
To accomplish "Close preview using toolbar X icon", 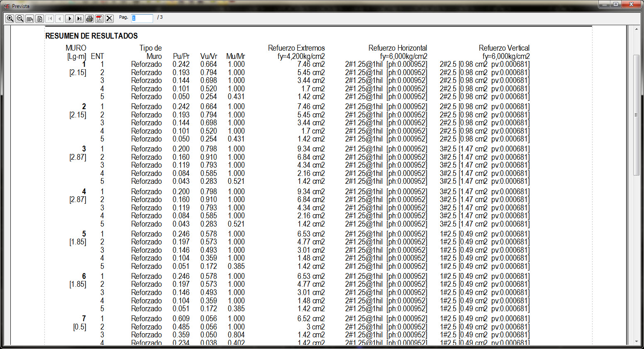I will pos(109,19).
